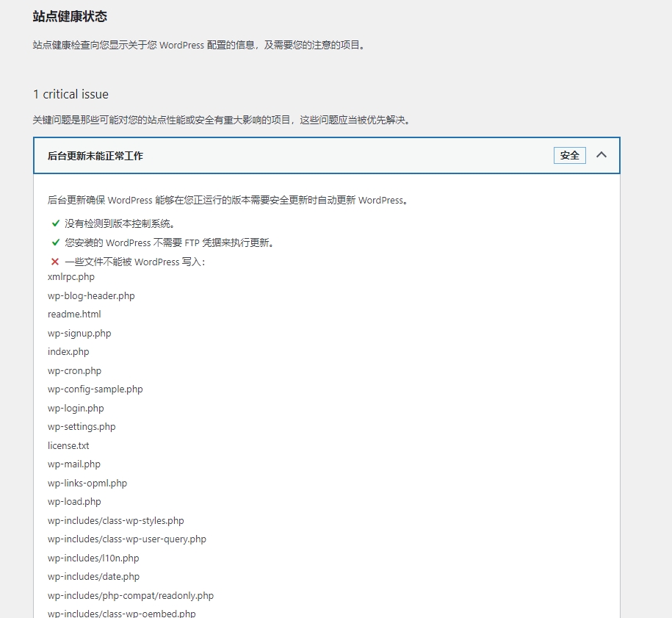Click green check beside FTP 凭据 line
The width and height of the screenshot is (672, 618).
coord(56,242)
